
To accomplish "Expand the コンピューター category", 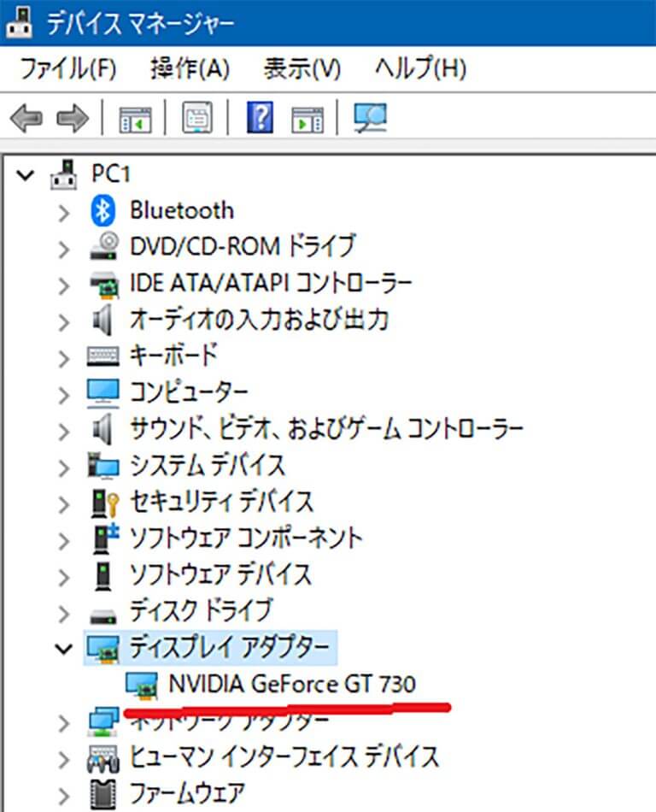I will pyautogui.click(x=63, y=395).
